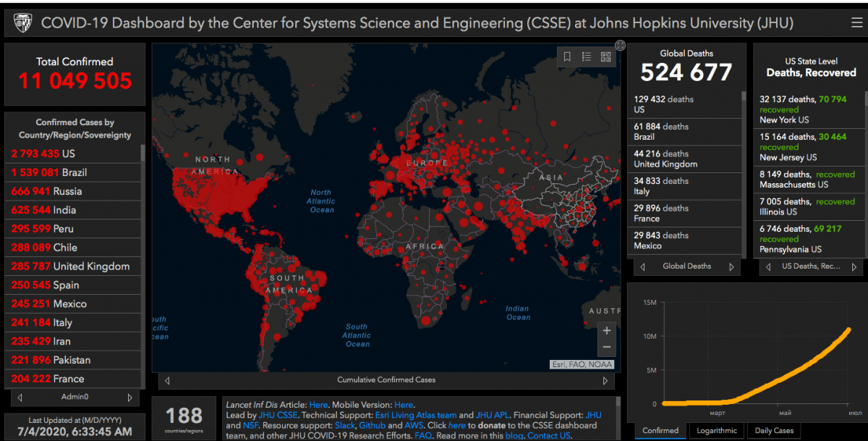The width and height of the screenshot is (868, 441).
Task: Select the Illinois US state entry
Action: point(808,206)
